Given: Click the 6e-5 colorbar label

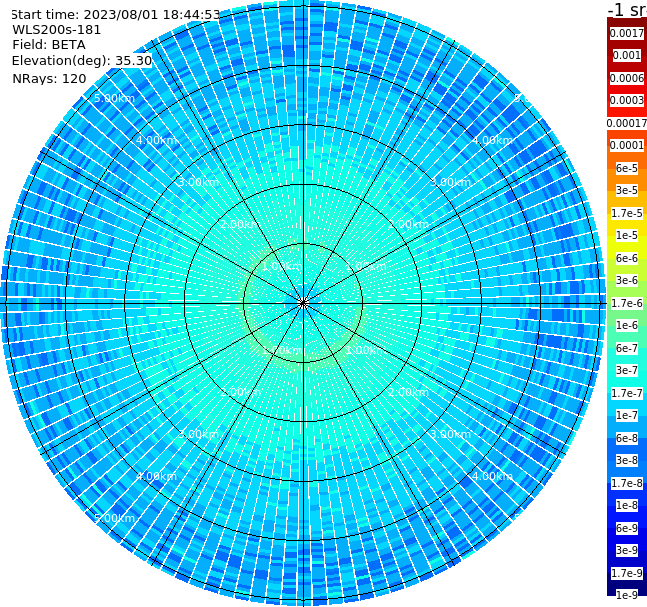Looking at the screenshot, I should [x=627, y=168].
